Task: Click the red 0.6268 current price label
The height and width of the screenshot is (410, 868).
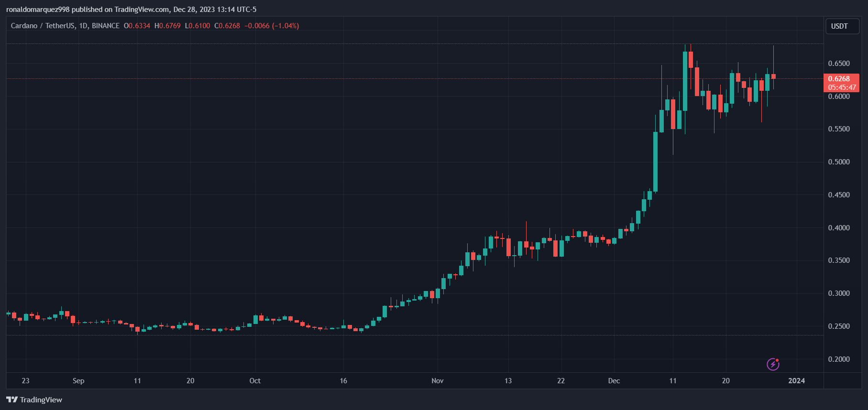Action: coord(839,79)
